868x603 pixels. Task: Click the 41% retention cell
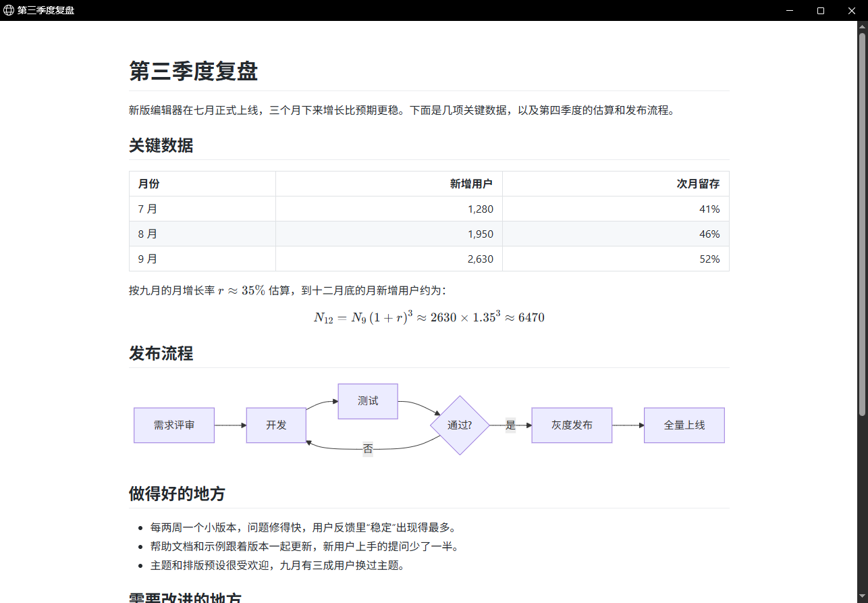(x=616, y=209)
